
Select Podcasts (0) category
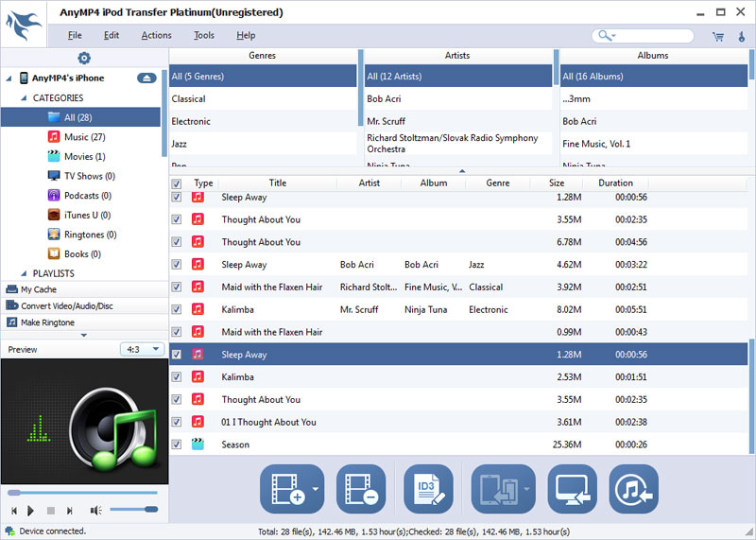(x=87, y=196)
